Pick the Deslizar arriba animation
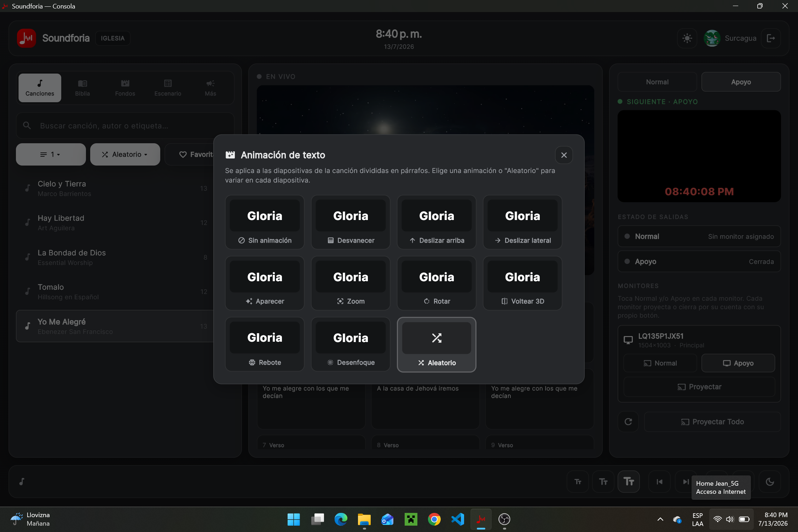798x532 pixels. pyautogui.click(x=436, y=222)
